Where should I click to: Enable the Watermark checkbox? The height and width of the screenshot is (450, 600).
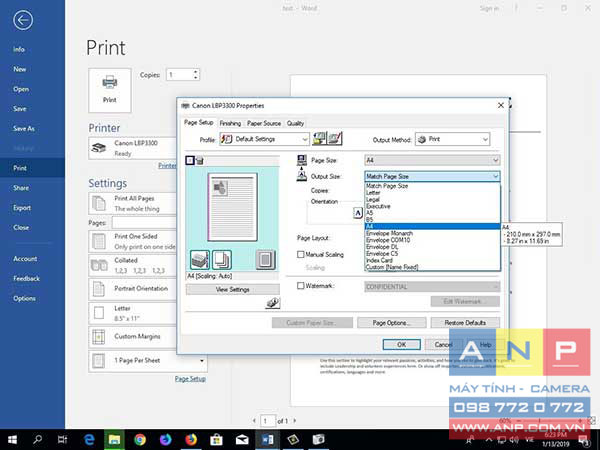pyautogui.click(x=301, y=285)
